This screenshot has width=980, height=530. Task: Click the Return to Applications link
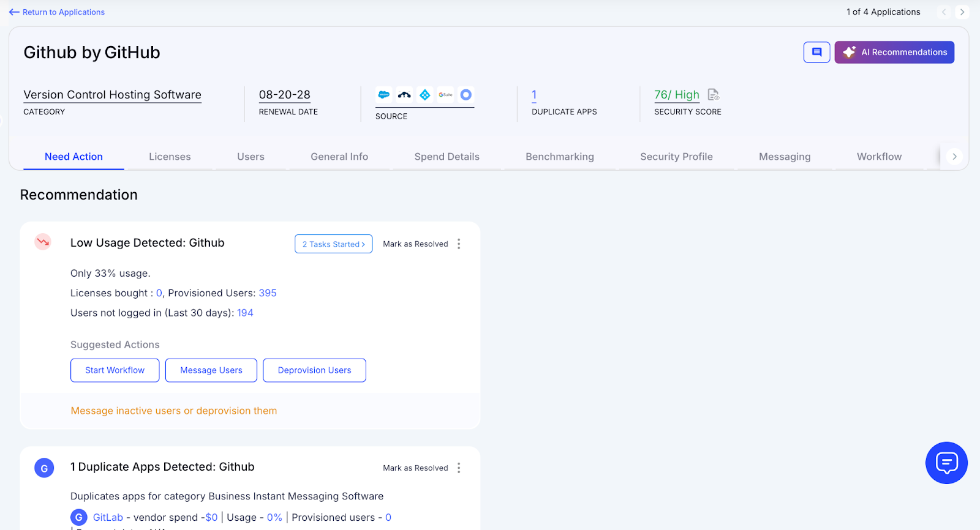coord(64,12)
